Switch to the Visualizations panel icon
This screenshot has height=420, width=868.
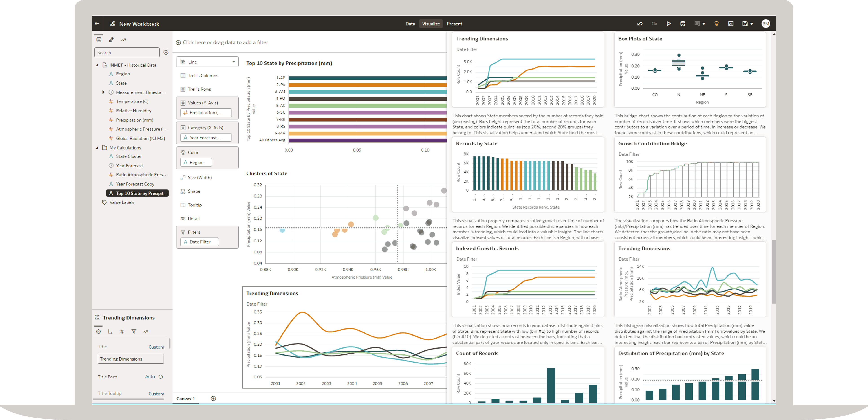coord(111,40)
